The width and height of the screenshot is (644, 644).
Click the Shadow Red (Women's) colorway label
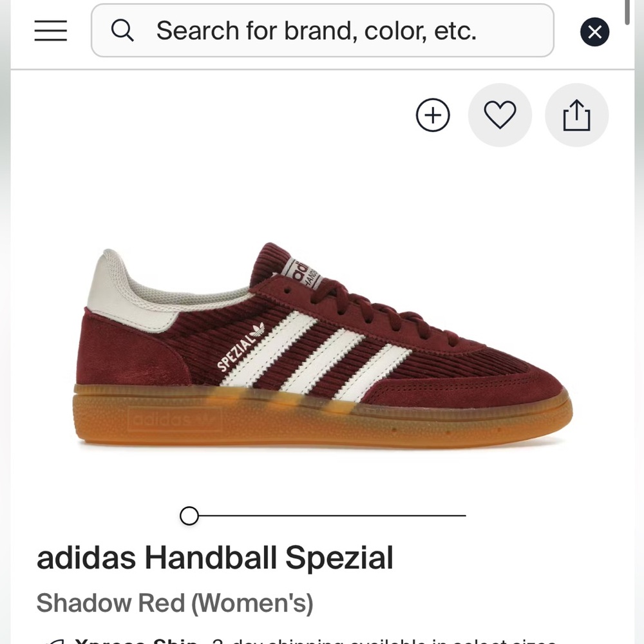pos(175,603)
